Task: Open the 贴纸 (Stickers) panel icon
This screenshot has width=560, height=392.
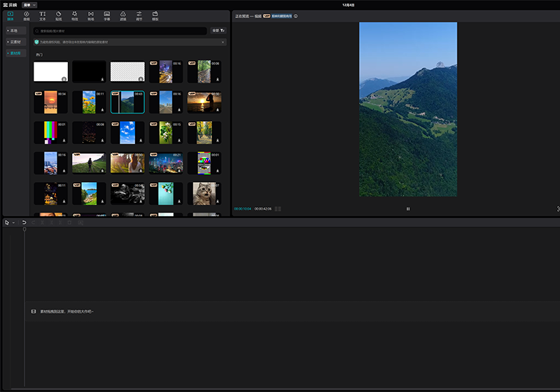Action: pos(59,15)
